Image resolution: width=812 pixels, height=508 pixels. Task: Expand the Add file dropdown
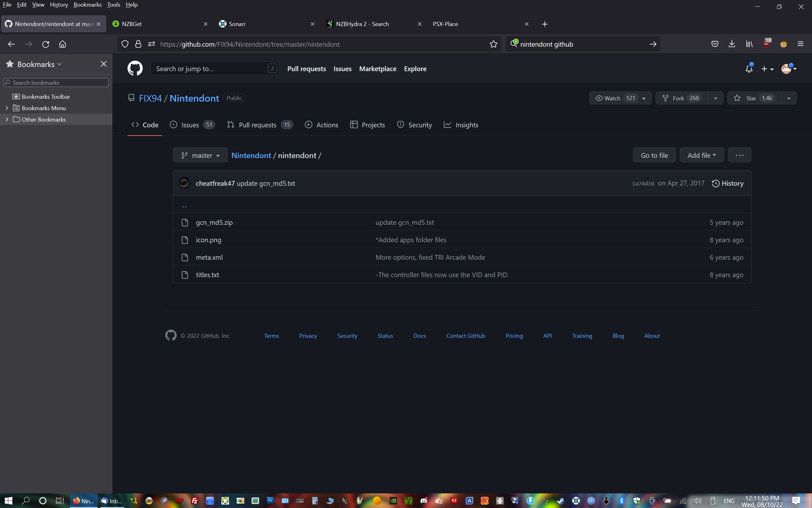point(702,155)
